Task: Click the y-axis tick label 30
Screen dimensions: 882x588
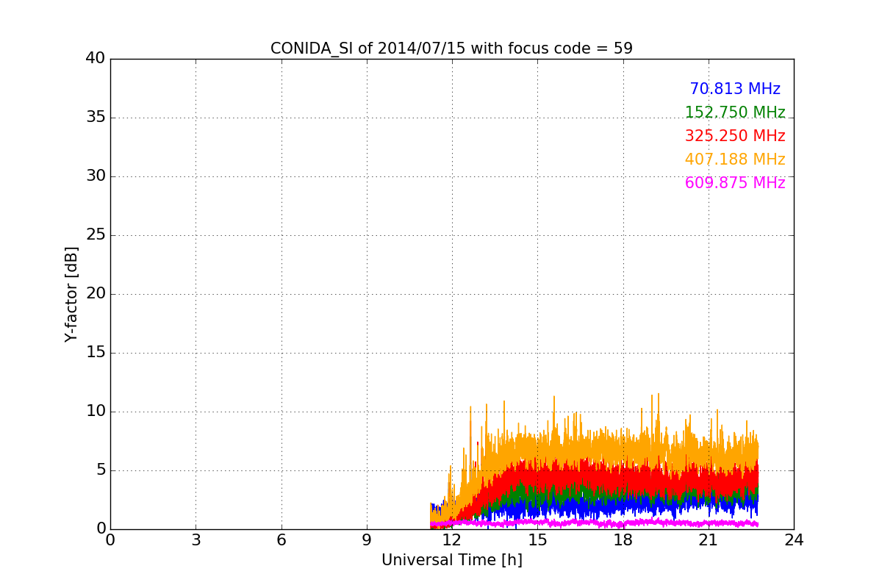Action: tap(96, 176)
